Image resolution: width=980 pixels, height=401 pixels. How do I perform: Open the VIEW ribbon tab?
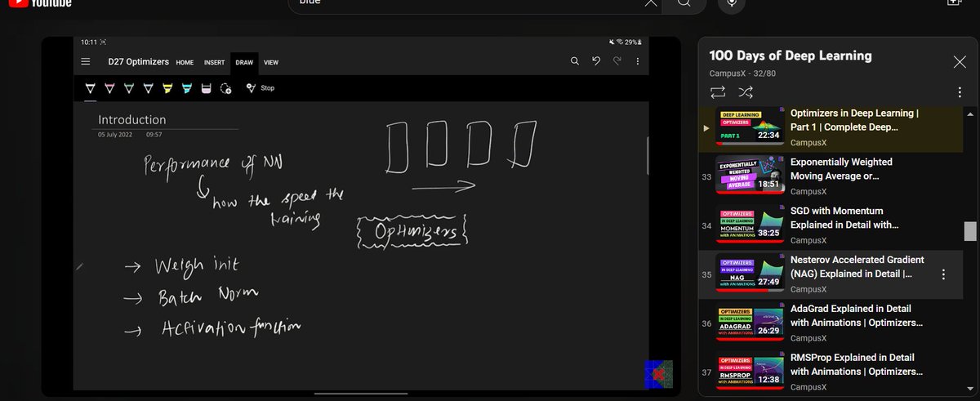coord(270,62)
